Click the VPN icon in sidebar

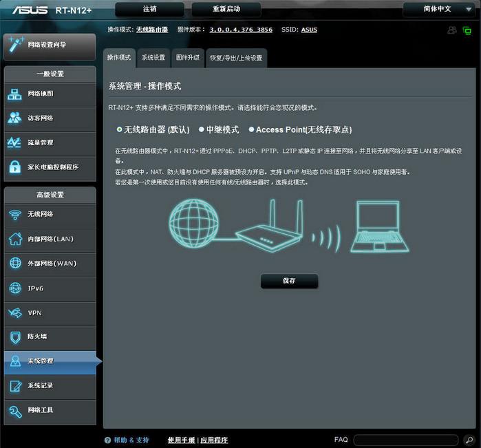[15, 313]
